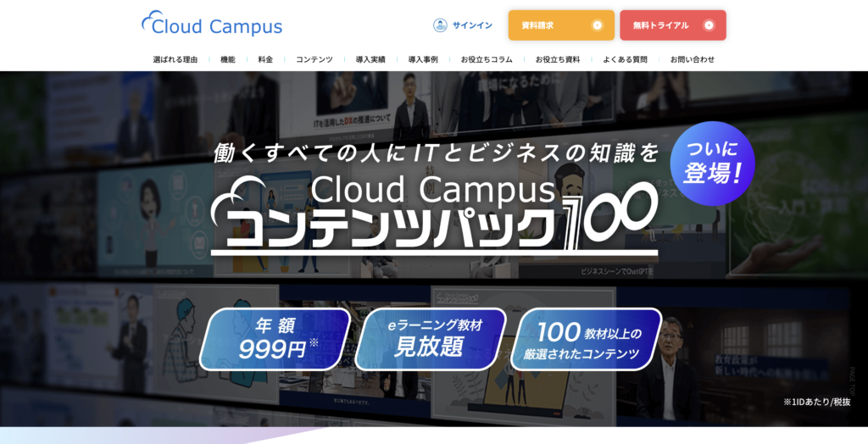Screen dimensions: 868x444
Task: Click the sign-in user avatar icon
Action: tap(440, 25)
